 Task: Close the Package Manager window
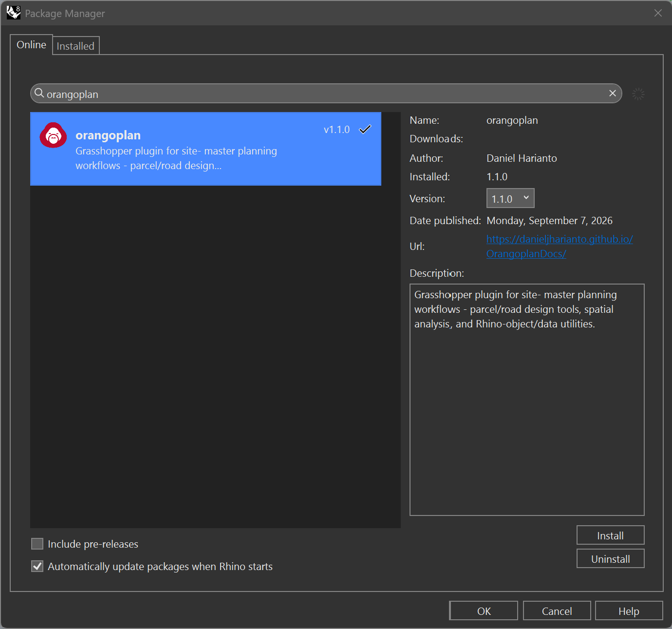pos(658,13)
